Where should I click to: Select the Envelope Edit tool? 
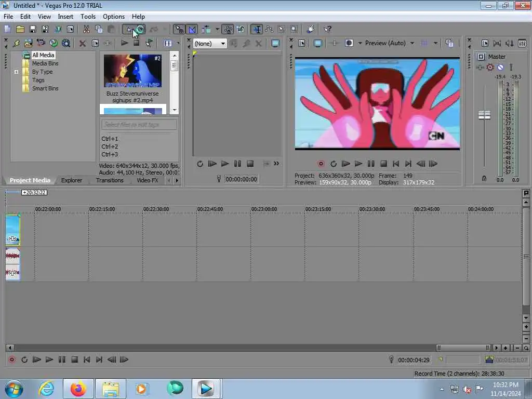coord(269,29)
